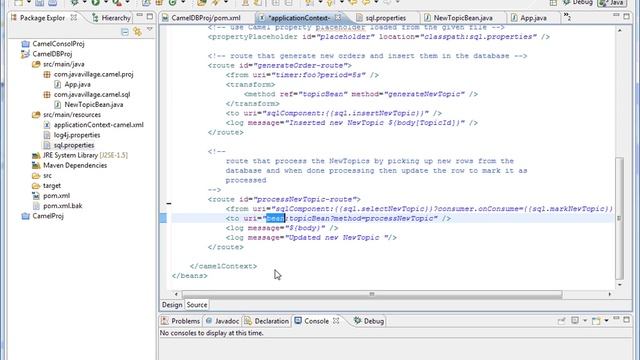Select applicationContext-camel.xml in the tree
This screenshot has width=640, height=360.
pyautogui.click(x=98, y=125)
